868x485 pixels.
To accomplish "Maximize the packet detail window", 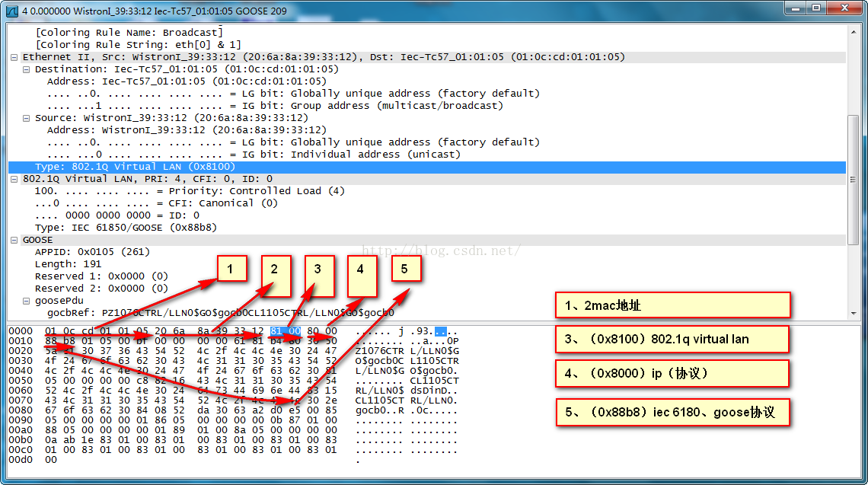I will pos(816,8).
